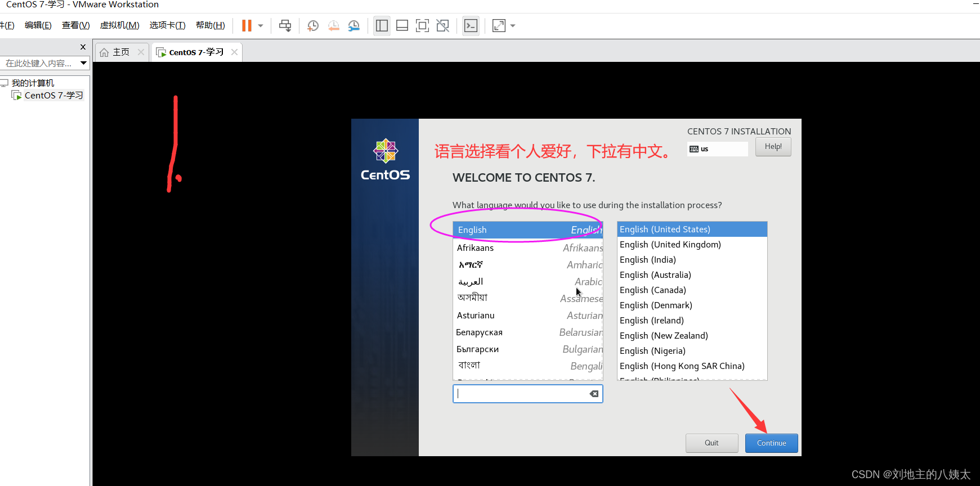
Task: Click the stretch guest display icon
Action: point(499,25)
